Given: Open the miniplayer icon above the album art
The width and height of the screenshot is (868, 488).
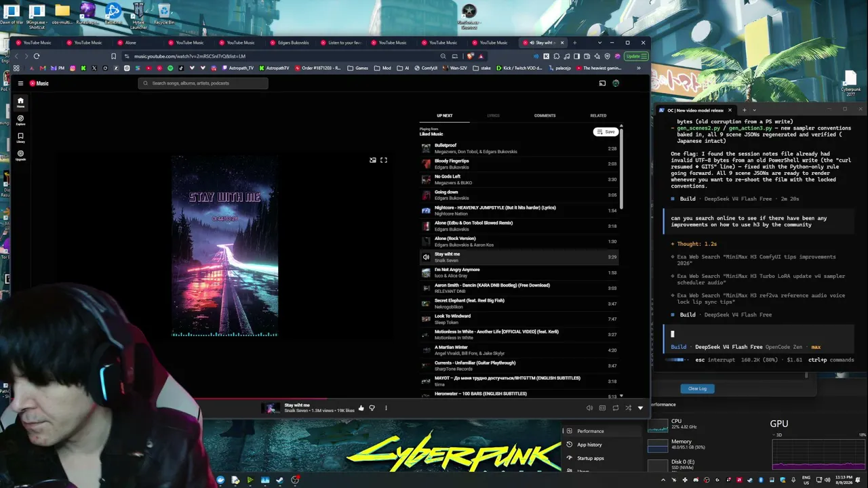Looking at the screenshot, I should (x=373, y=160).
